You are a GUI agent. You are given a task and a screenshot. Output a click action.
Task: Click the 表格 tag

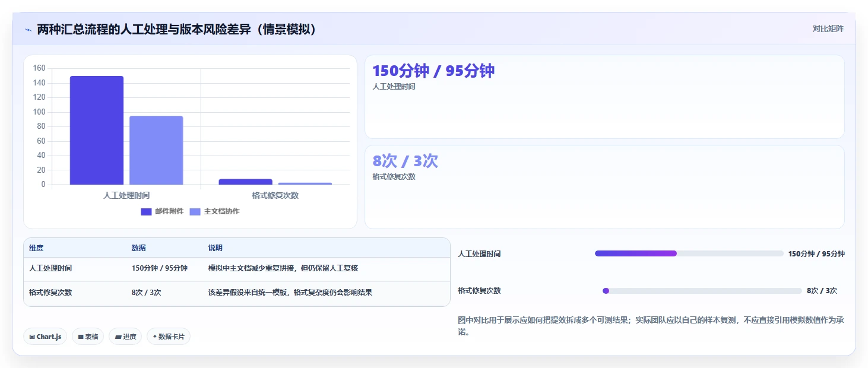pos(88,337)
